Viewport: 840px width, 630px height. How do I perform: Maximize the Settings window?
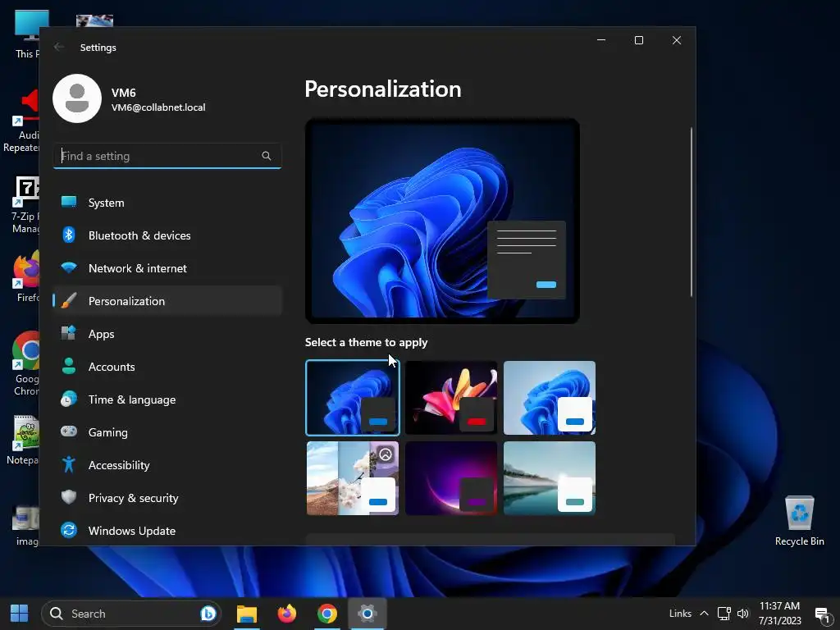[638, 40]
